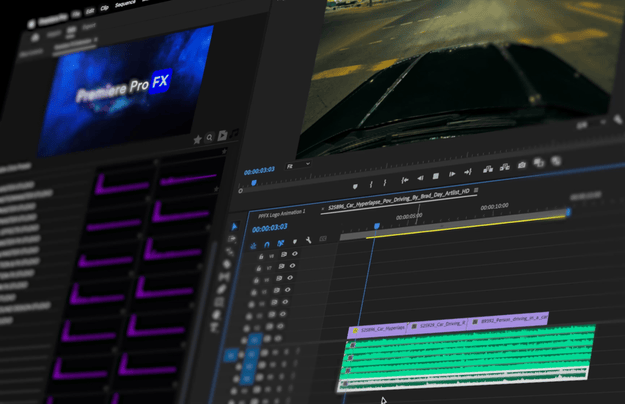Toggle Linked Selection in timeline
This screenshot has width=625, height=404.
pos(281,243)
